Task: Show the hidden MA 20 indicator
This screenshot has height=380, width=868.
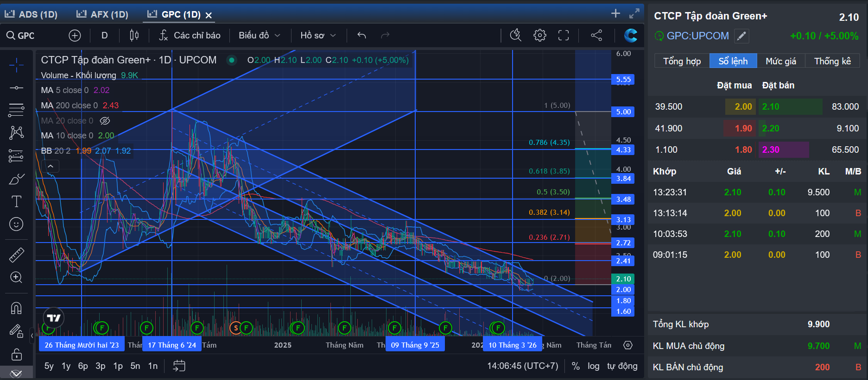Action: (105, 121)
